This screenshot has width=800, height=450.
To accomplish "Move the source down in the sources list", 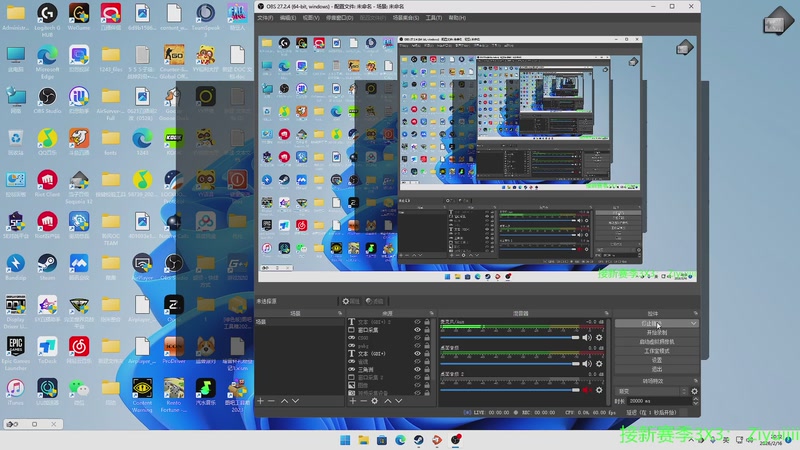I will [398, 401].
